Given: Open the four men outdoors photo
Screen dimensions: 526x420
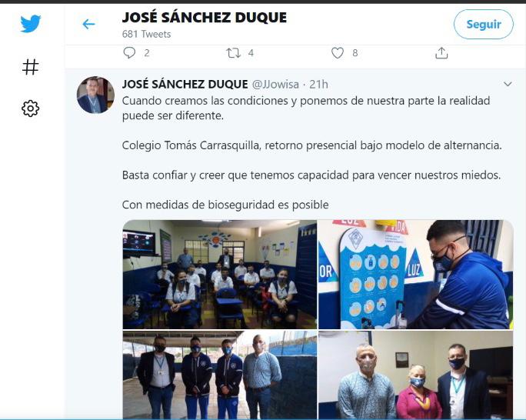Looking at the screenshot, I should coord(220,375).
